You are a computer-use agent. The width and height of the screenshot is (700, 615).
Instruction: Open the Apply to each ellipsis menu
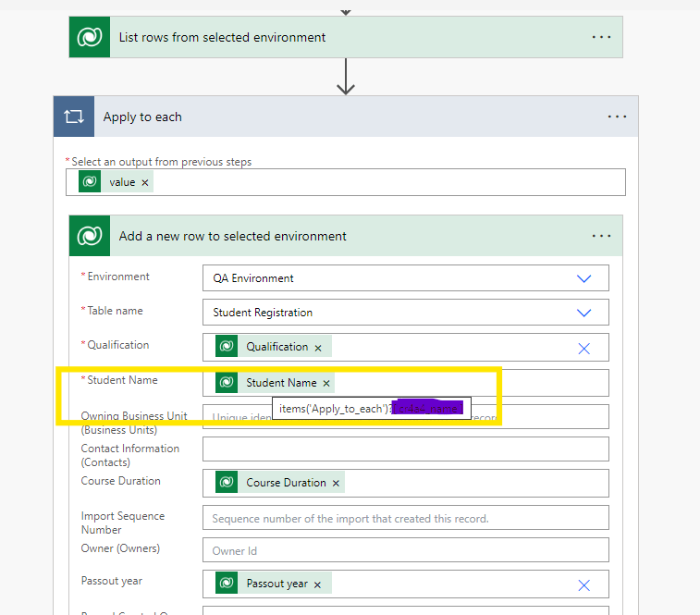coord(617,117)
